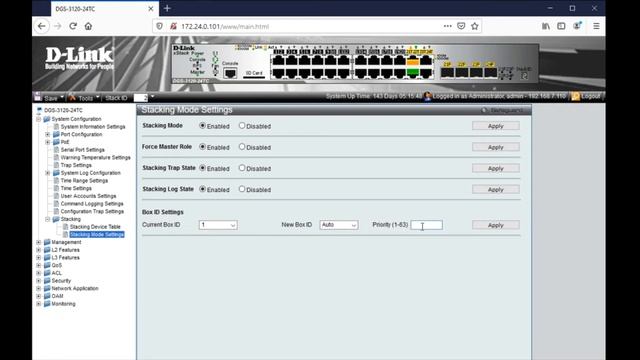Screen dimensions: 640x360
Task: Go back using the browser back arrow
Action: point(42,26)
